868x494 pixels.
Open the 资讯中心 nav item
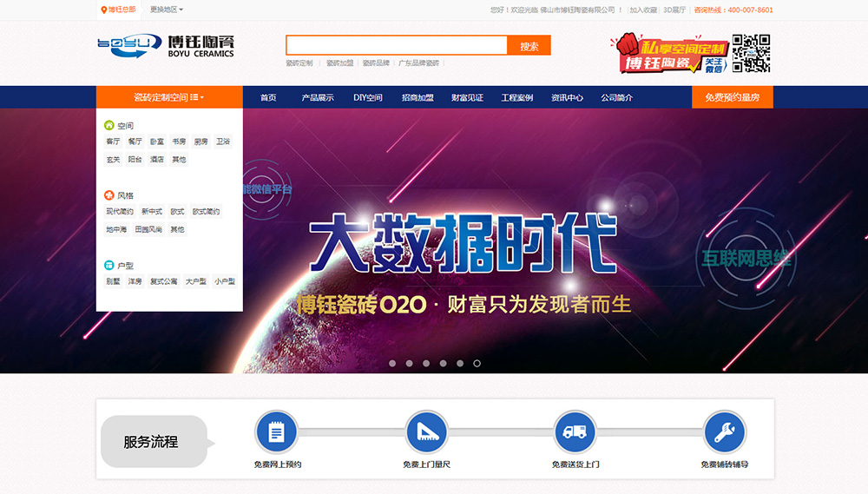567,97
